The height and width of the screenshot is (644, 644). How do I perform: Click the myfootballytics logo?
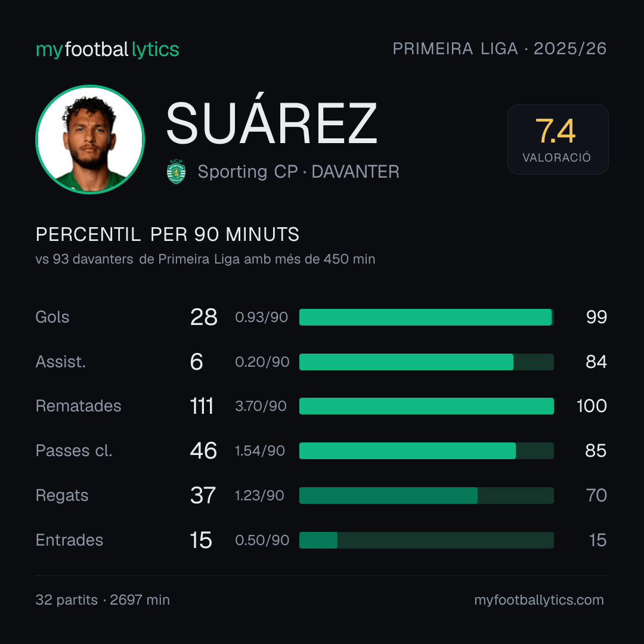[x=107, y=49]
